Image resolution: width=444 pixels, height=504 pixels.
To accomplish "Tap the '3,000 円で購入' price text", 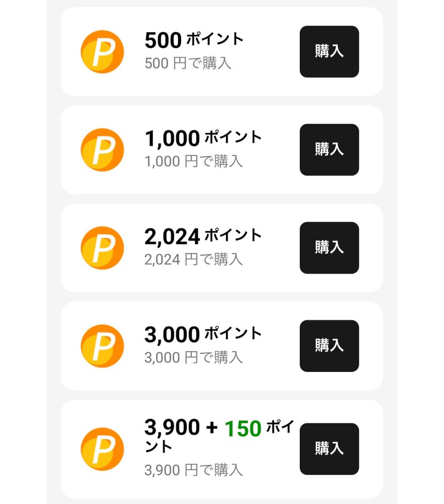I will click(193, 358).
